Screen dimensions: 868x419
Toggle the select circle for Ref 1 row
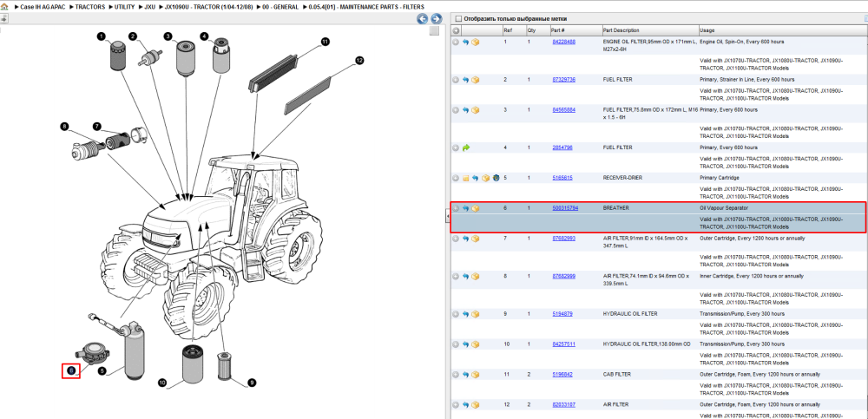point(457,42)
